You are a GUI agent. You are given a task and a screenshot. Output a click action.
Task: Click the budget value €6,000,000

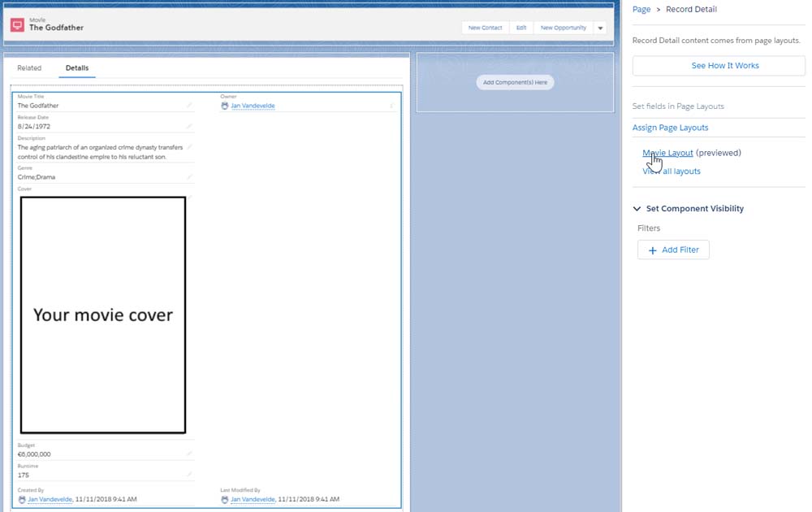pyautogui.click(x=34, y=454)
